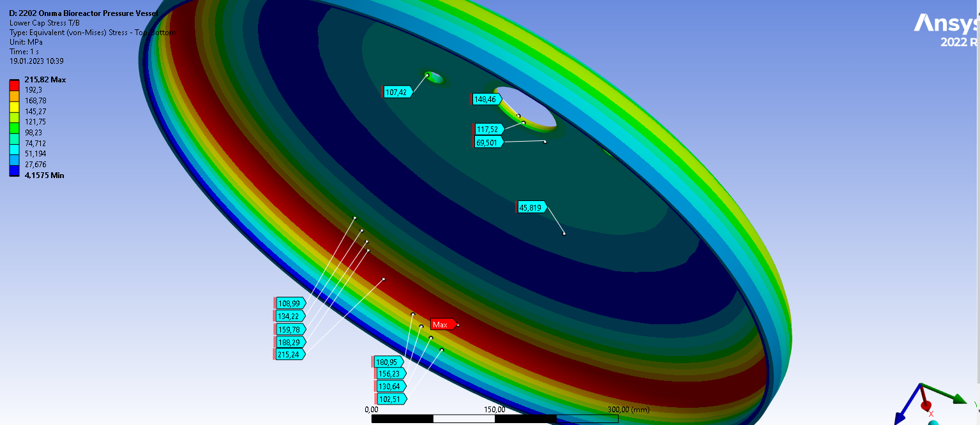
Task: Select the 45,819 probe label
Action: point(532,207)
